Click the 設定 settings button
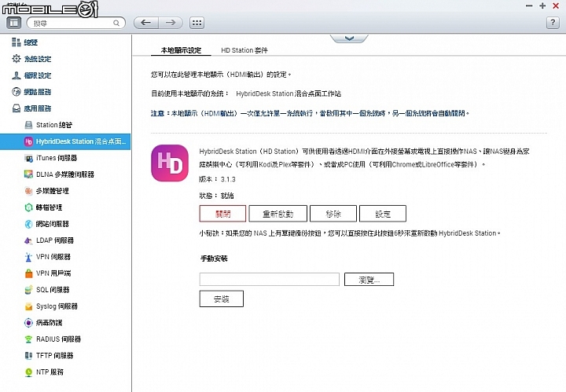The image size is (566, 392). (x=383, y=214)
